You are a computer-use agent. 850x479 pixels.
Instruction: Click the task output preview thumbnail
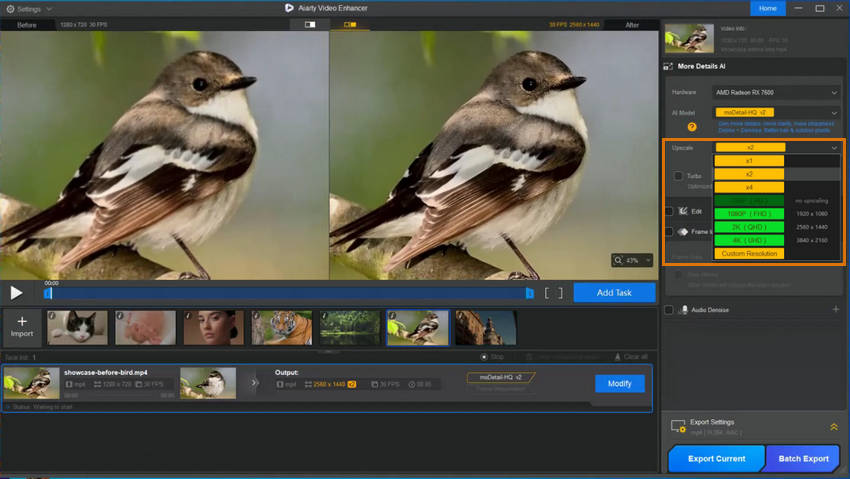pos(208,383)
